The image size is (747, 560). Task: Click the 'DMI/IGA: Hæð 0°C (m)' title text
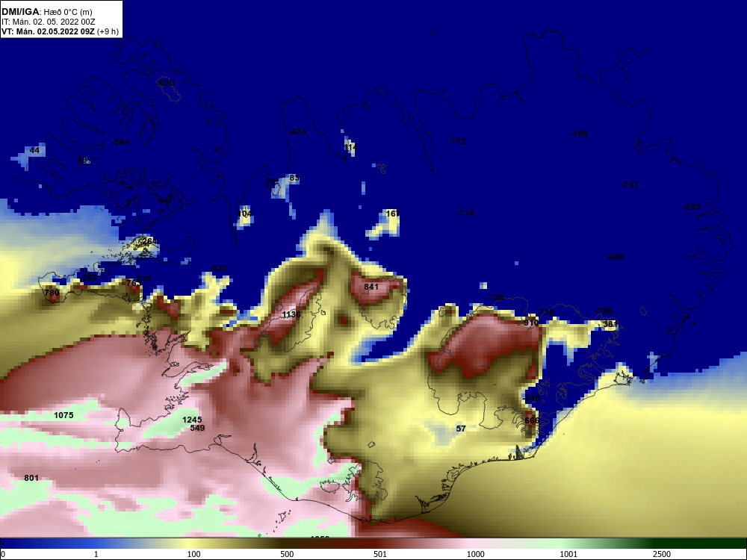[46, 12]
